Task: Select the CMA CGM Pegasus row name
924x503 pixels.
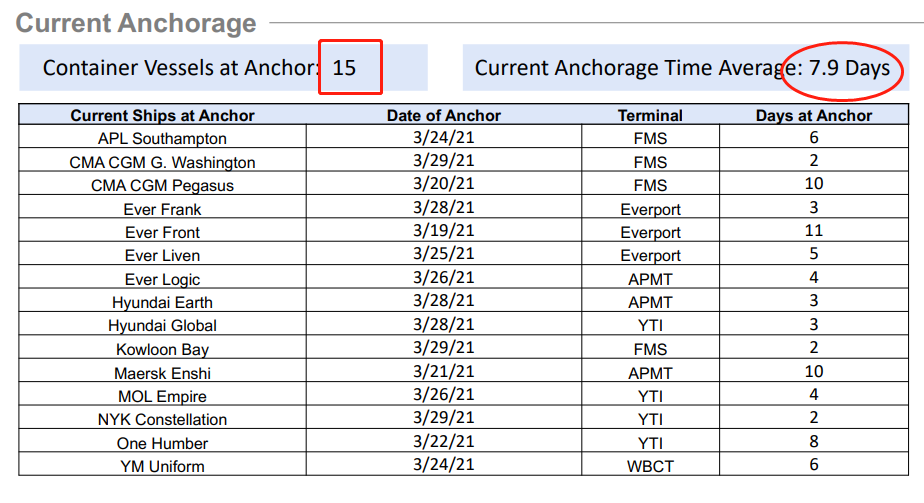Action: (x=162, y=185)
